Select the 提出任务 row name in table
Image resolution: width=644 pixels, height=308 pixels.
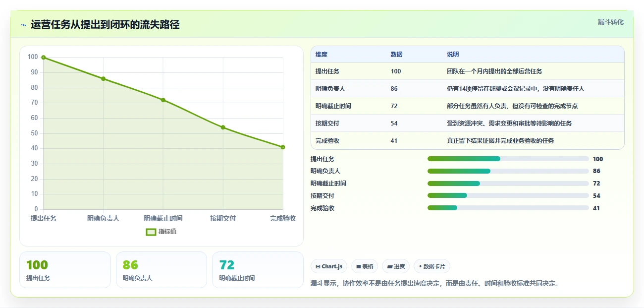click(327, 71)
